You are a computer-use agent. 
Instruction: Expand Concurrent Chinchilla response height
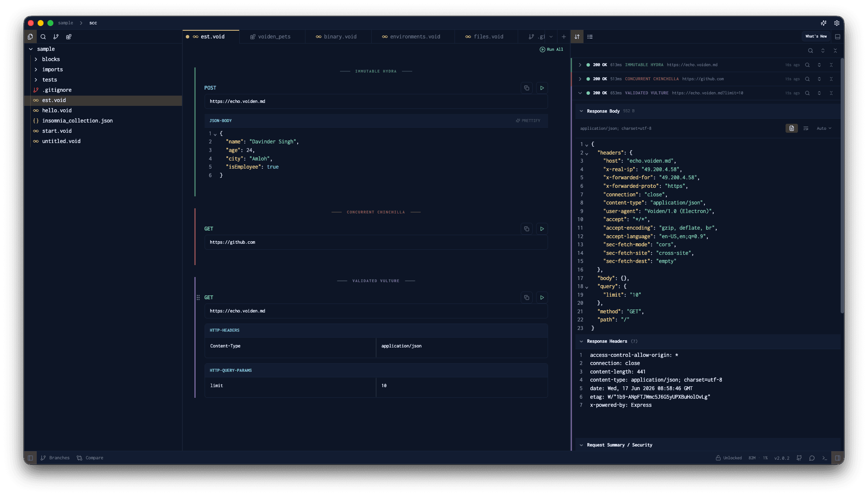[x=819, y=79]
